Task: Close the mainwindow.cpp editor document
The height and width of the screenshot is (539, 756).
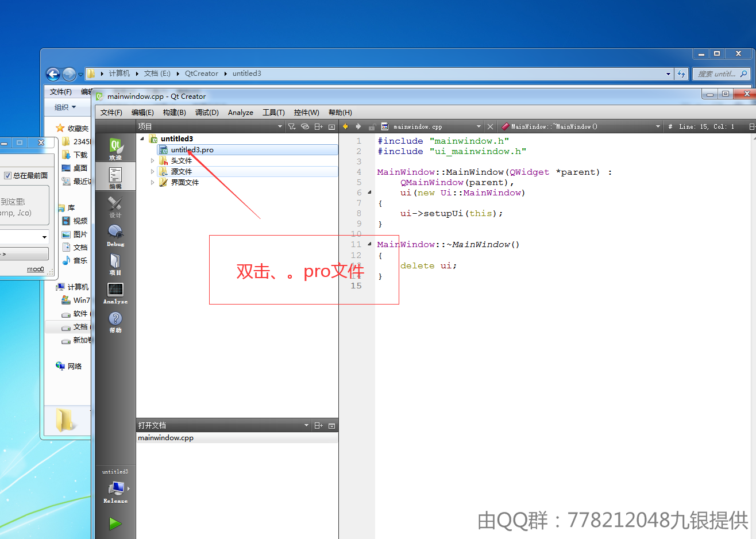Action: coord(490,126)
